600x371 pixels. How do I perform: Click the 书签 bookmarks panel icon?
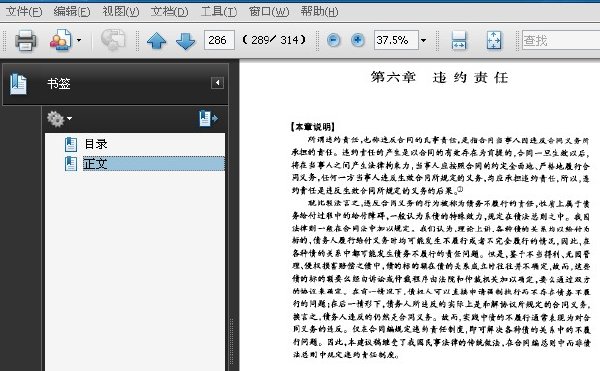point(18,84)
